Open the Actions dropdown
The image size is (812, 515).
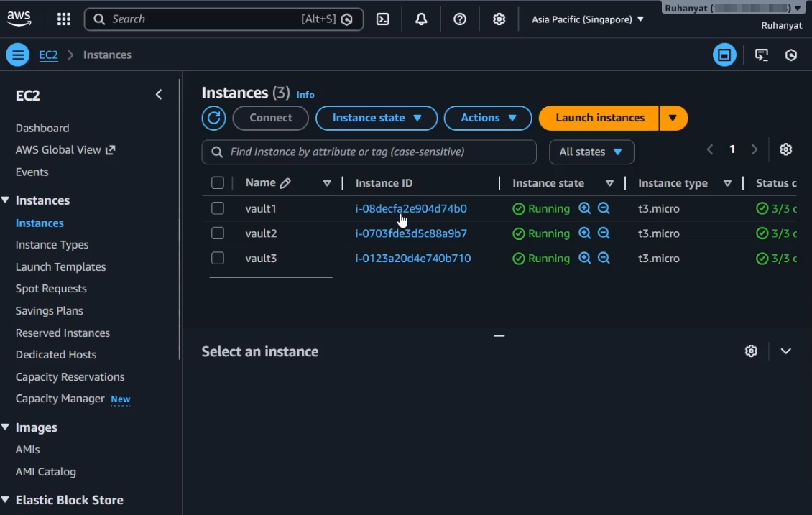tap(488, 118)
